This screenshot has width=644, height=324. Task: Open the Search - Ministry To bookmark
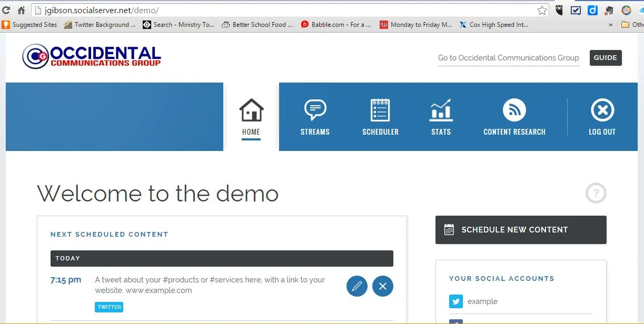179,25
